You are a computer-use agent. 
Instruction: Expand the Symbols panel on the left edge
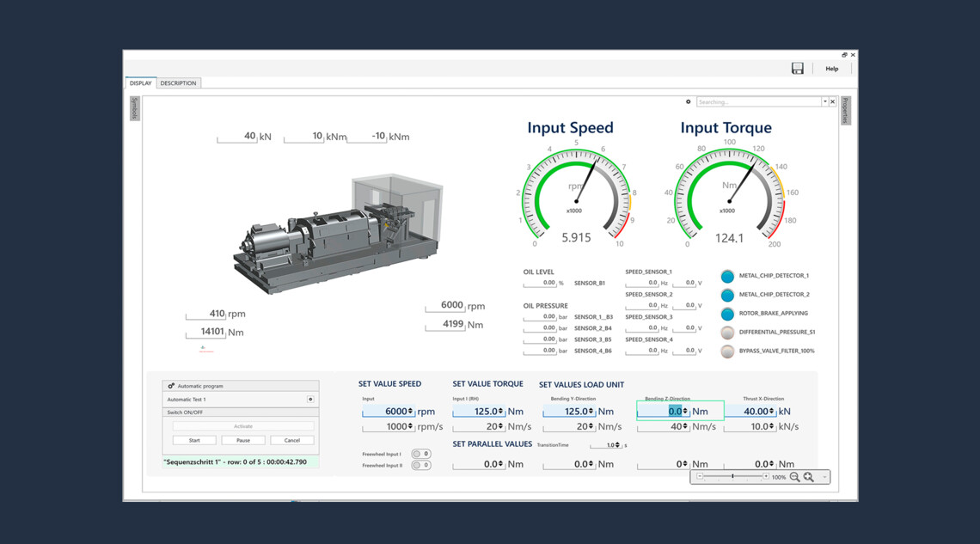135,108
